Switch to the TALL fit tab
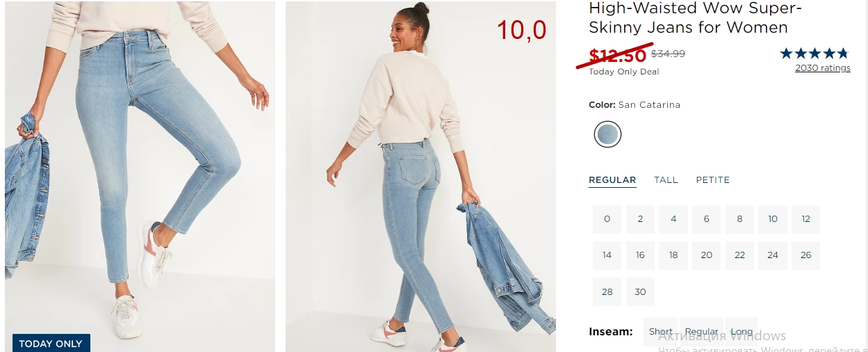Viewport: 868px width, 352px height. point(666,179)
